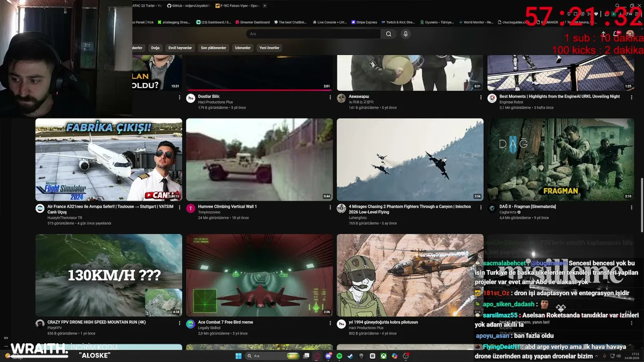Open more options for Ace Combat 7 video
Screen dimensions: 644x362
330,323
